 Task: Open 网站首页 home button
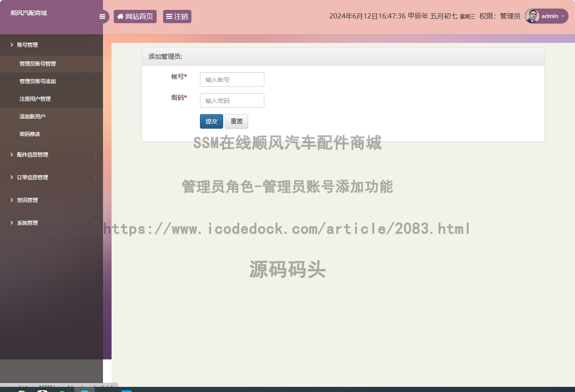coord(135,17)
